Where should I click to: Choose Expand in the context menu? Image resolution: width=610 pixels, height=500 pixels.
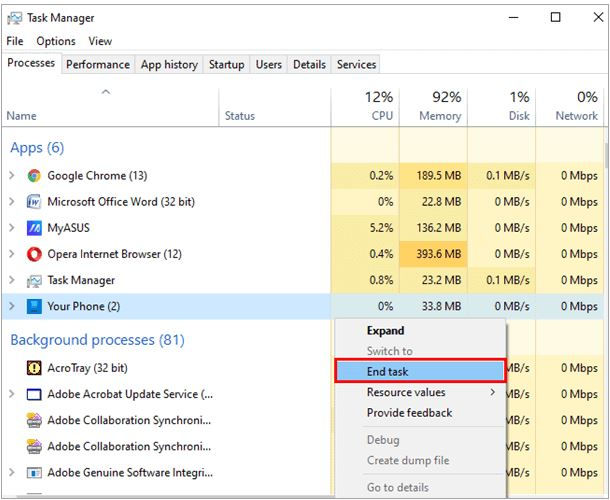[420, 331]
